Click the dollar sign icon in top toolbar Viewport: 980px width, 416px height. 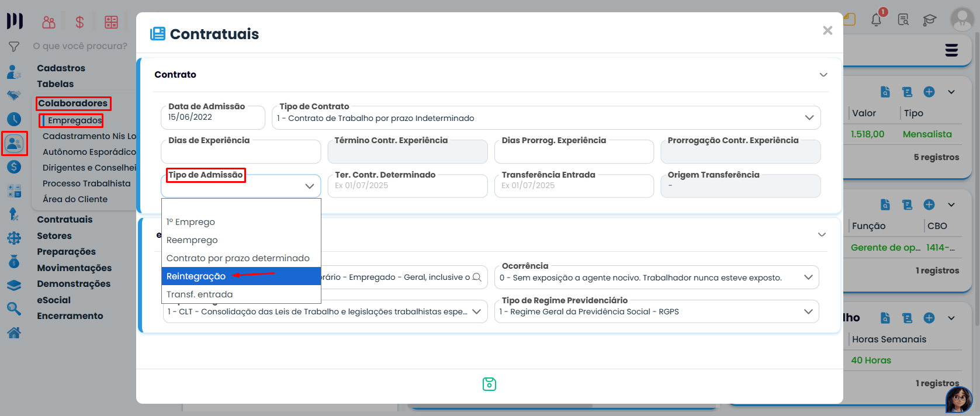click(x=80, y=22)
